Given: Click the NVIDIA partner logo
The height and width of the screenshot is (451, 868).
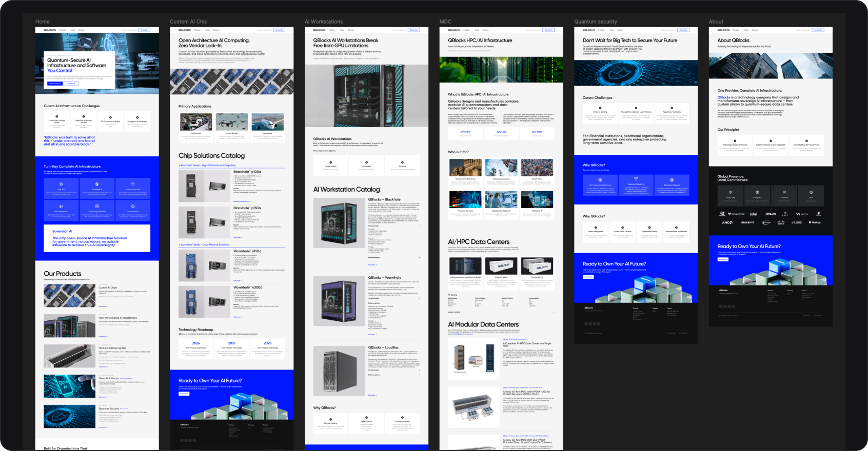Looking at the screenshot, I should [722, 214].
